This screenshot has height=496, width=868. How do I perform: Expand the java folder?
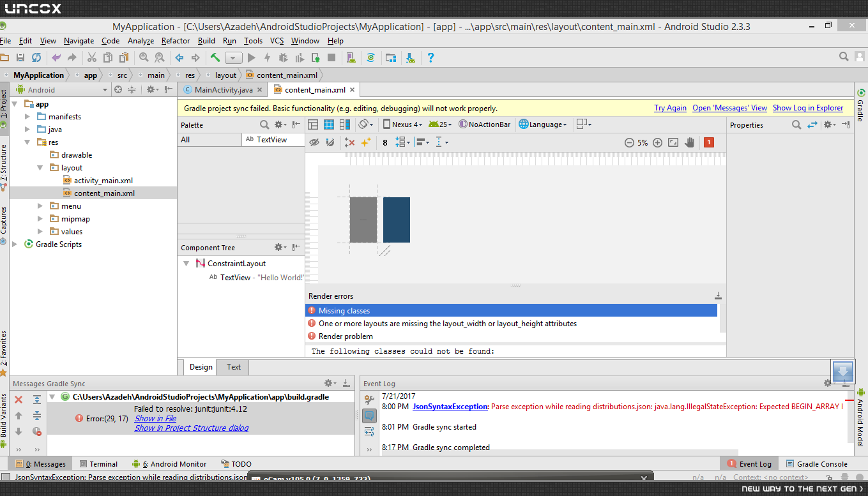[27, 130]
